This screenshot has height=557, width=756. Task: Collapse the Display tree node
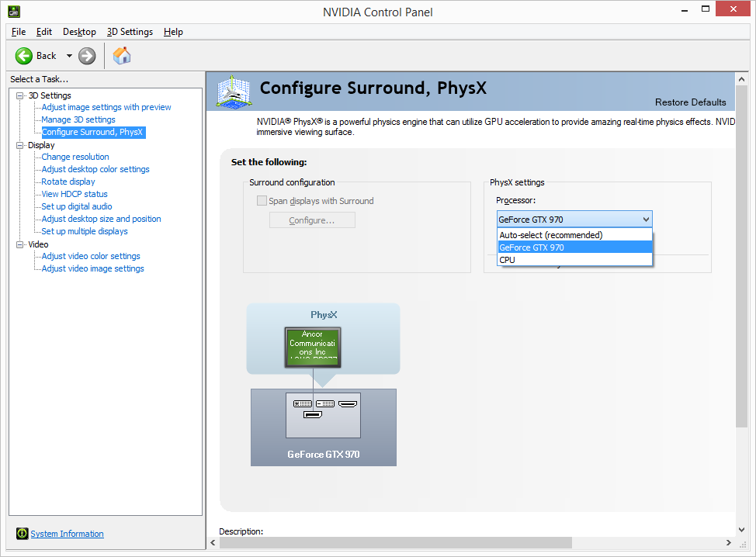(x=19, y=145)
